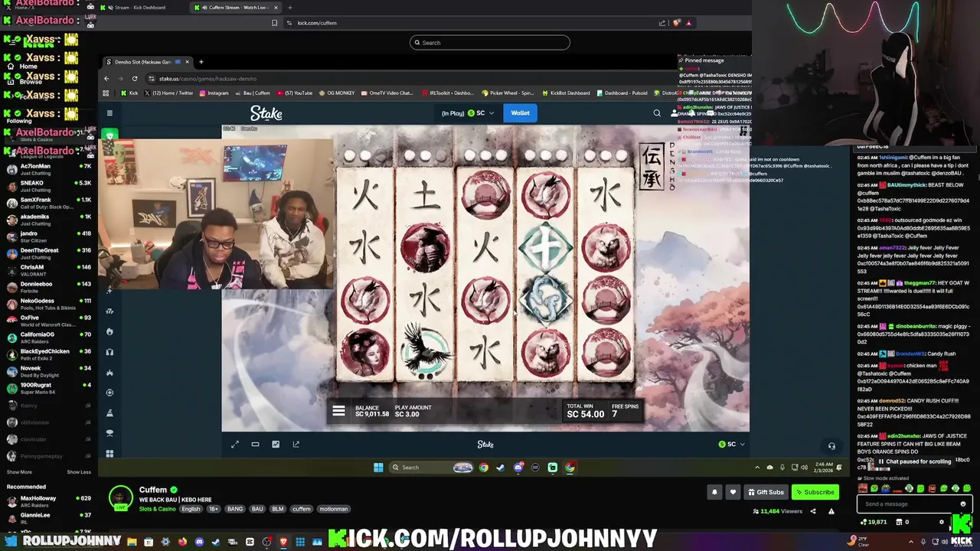
Task: Open the Stake hamburger menu
Action: click(109, 113)
